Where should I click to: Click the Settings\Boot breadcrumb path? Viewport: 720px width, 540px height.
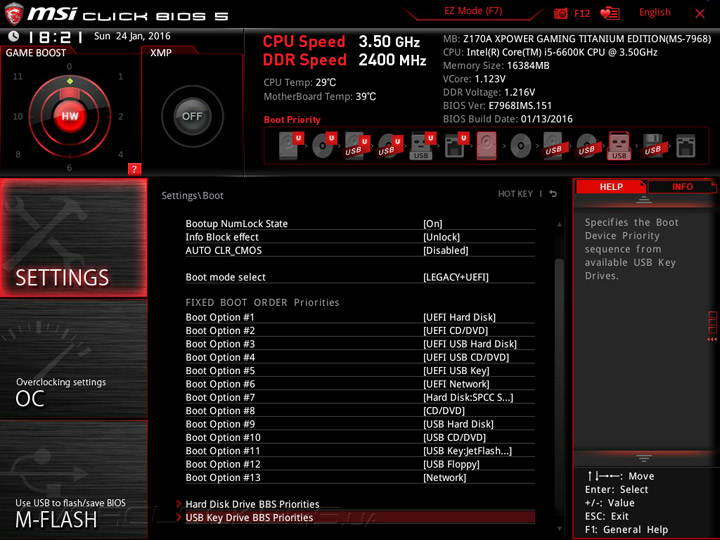pos(192,196)
